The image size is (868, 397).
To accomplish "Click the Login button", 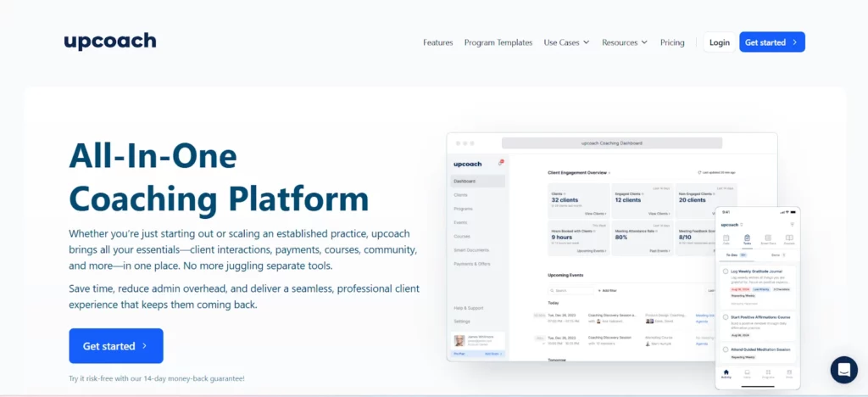I will click(719, 42).
